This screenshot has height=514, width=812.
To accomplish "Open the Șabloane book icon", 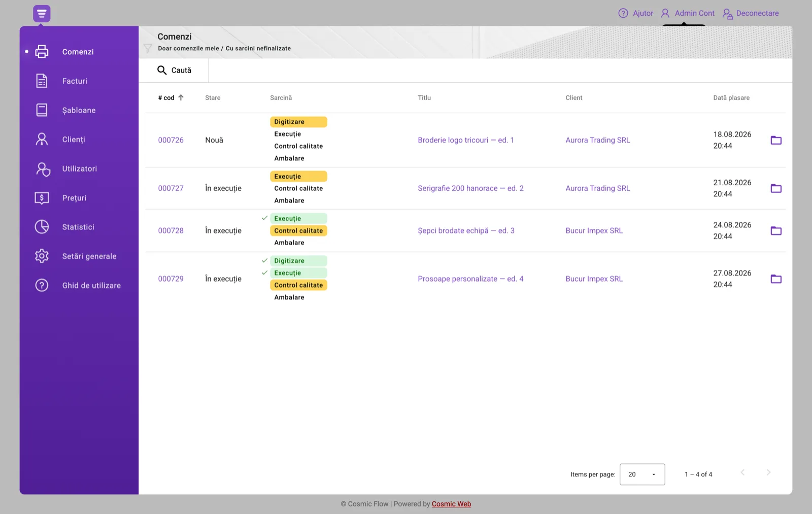I will (42, 110).
